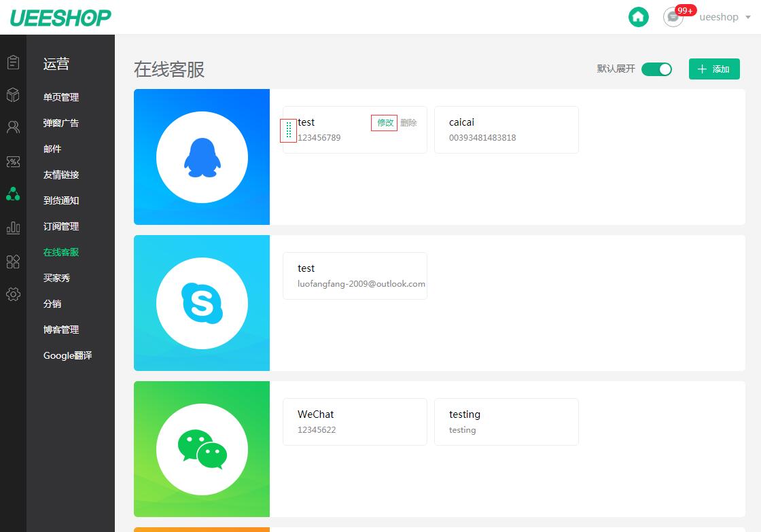The height and width of the screenshot is (532, 761).
Task: Click the Skype logo
Action: [202, 304]
